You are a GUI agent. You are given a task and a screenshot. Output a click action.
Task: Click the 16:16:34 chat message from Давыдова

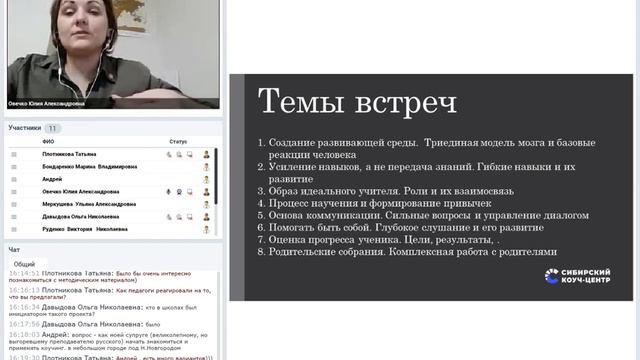103,311
